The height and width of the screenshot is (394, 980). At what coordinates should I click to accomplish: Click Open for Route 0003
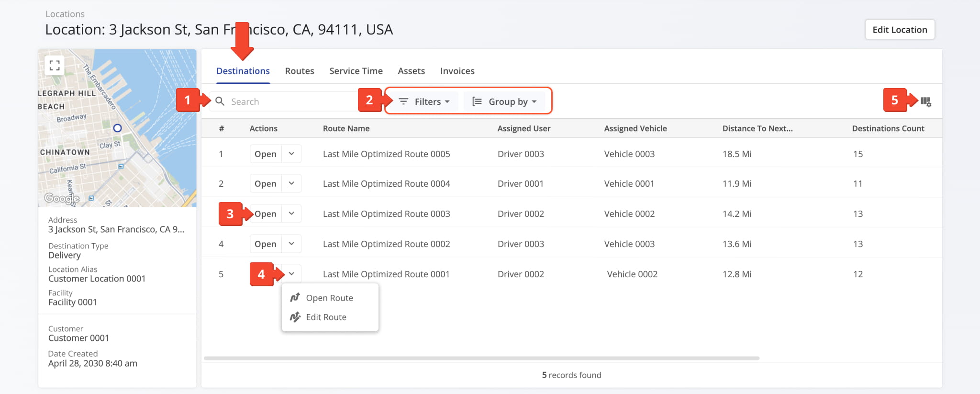point(266,214)
